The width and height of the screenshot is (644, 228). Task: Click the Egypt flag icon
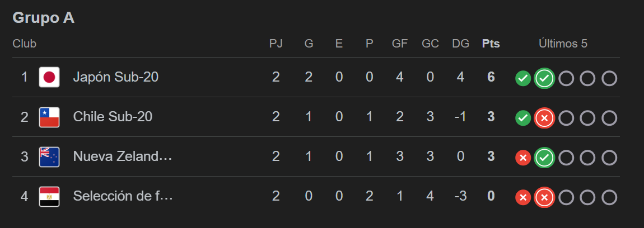(x=49, y=197)
